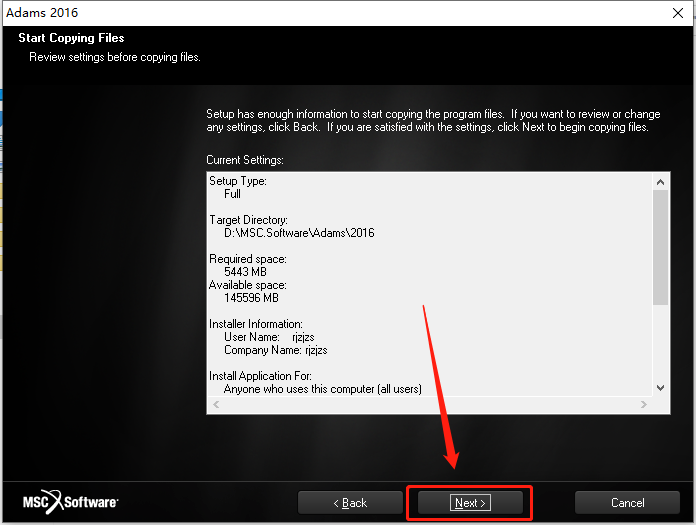Click the 'Start Copying Files' heading
The width and height of the screenshot is (696, 525).
[71, 38]
